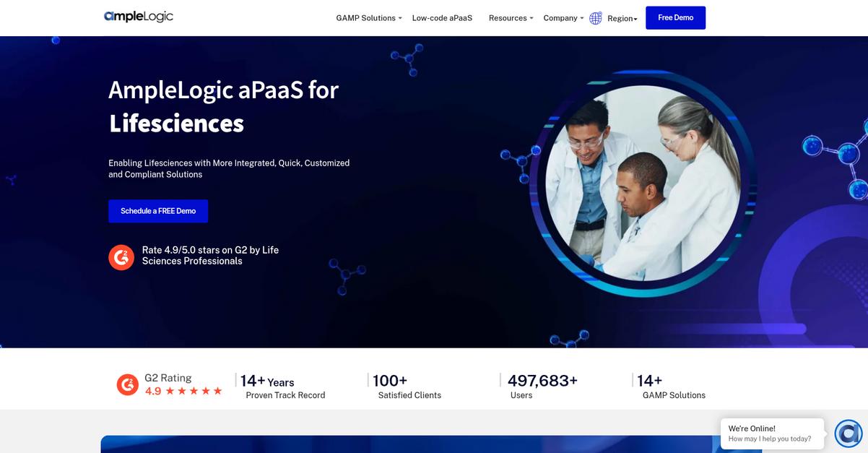Image resolution: width=868 pixels, height=453 pixels.
Task: Click the Free Demo button in header
Action: click(675, 17)
